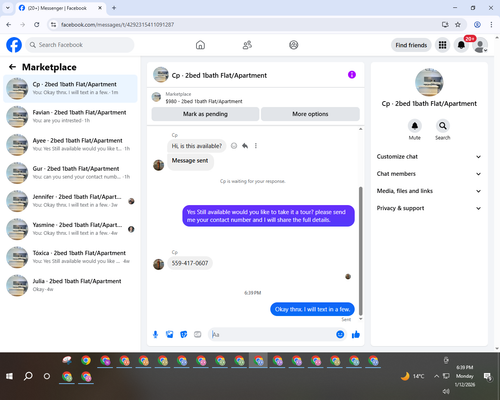Open the profile circle icon in top navigation

294,45
